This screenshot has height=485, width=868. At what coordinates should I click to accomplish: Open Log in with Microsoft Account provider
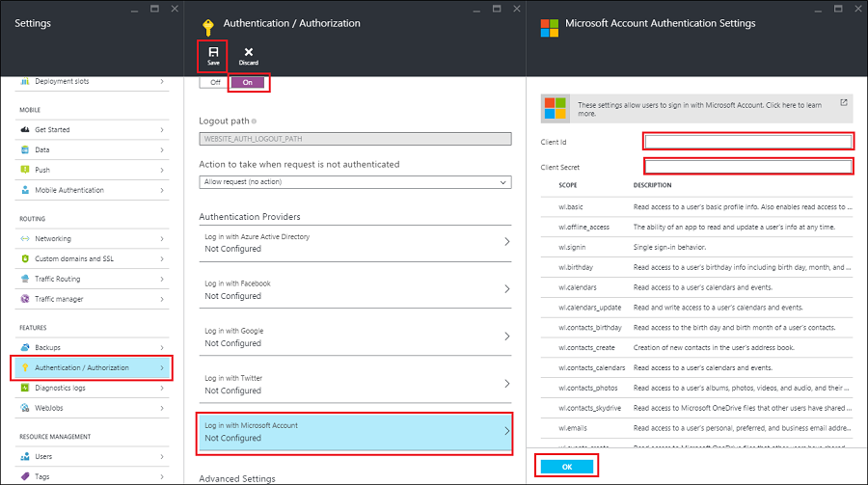pos(355,432)
